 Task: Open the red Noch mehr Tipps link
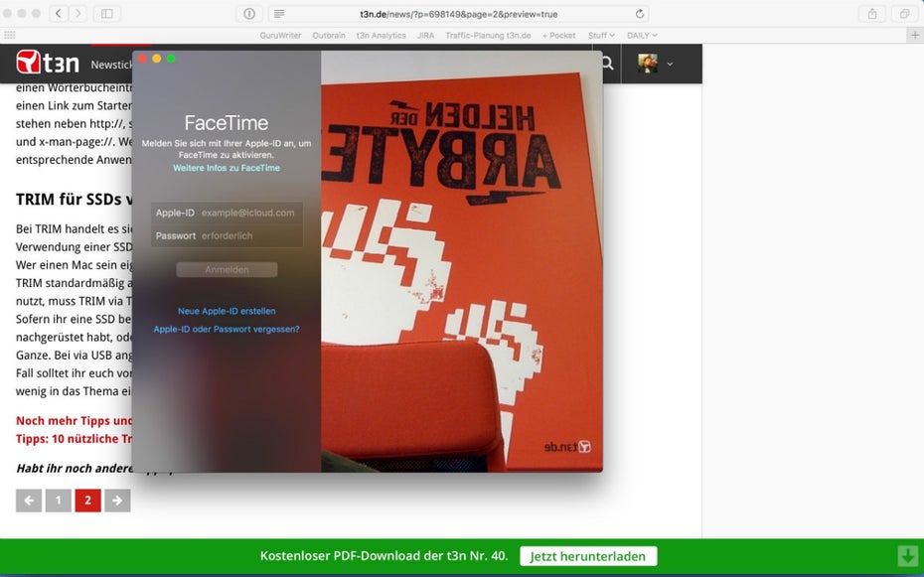pos(74,430)
